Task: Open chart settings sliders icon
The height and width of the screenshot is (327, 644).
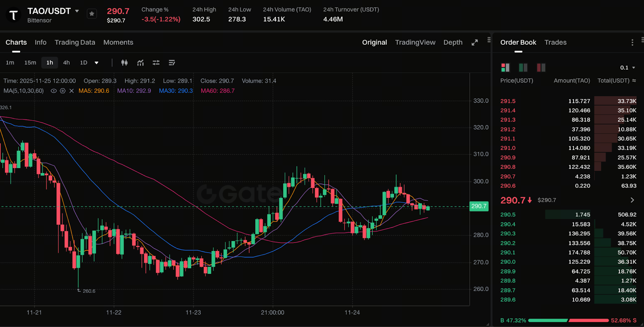Action: (x=156, y=63)
